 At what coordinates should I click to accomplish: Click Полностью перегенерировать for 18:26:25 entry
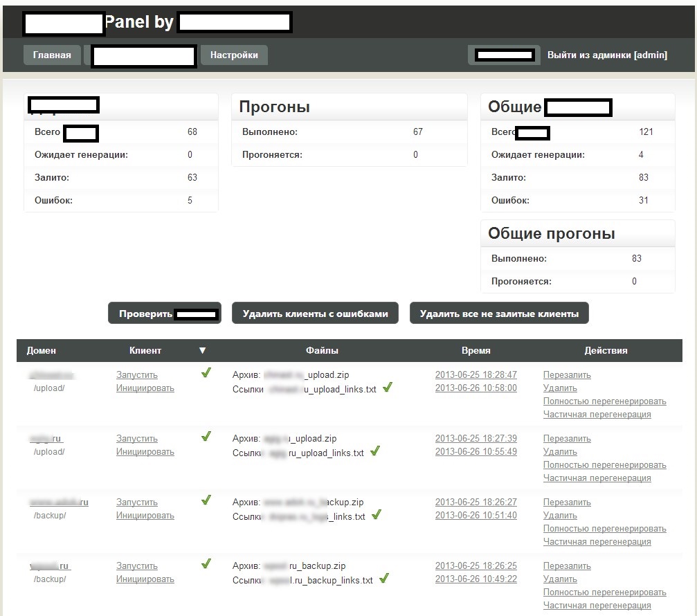tap(604, 592)
